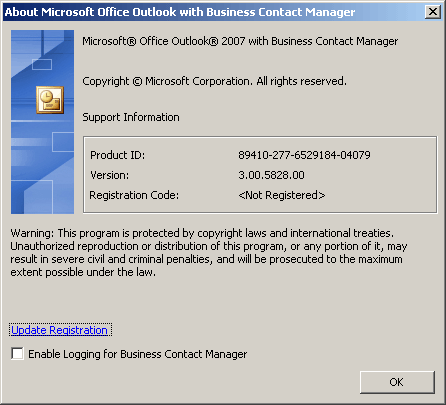Select the Product ID number text
This screenshot has width=446, height=405.
click(x=304, y=155)
